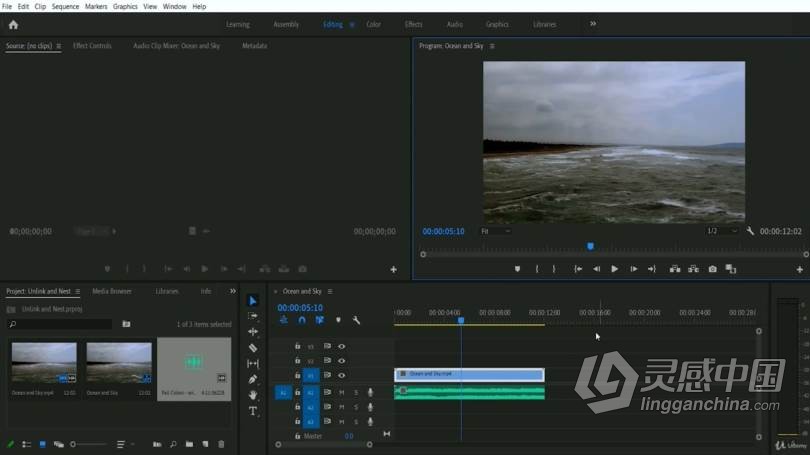Viewport: 810px width, 455px height.
Task: Click the Home icon
Action: (13, 25)
